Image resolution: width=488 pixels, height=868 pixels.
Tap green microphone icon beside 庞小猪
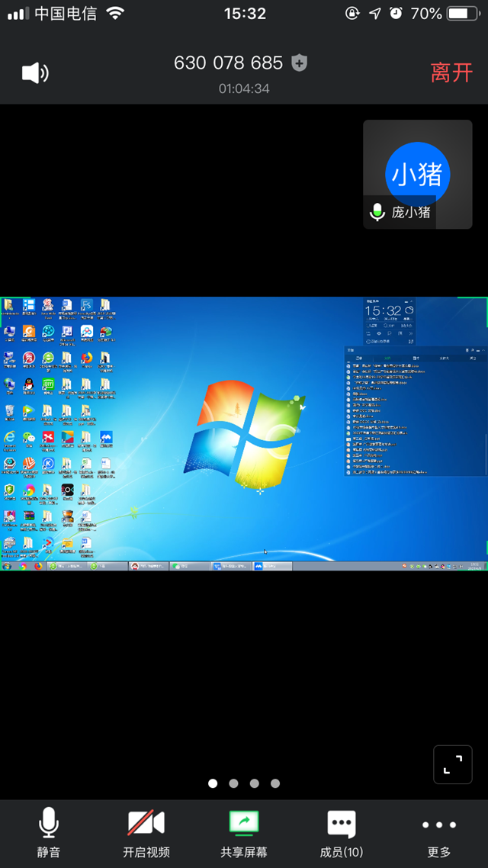tap(377, 212)
